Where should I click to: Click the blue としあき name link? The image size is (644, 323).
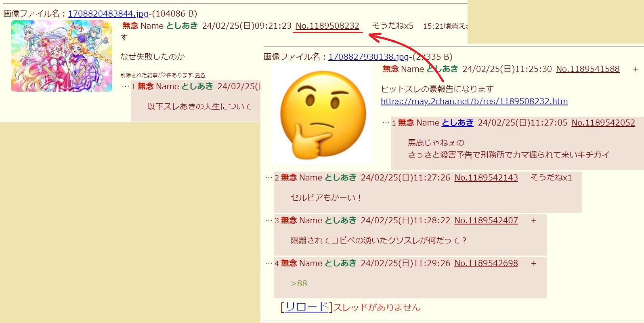(x=457, y=123)
